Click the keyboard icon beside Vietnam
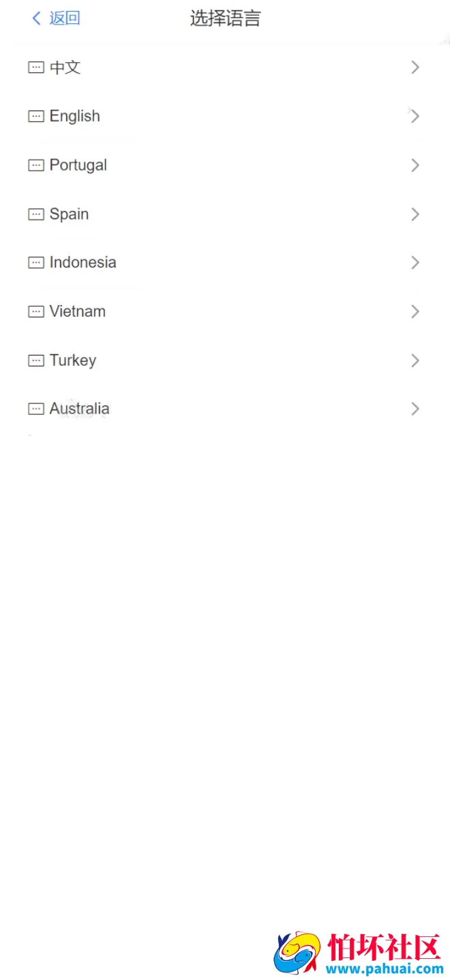450x980 pixels. (x=35, y=312)
